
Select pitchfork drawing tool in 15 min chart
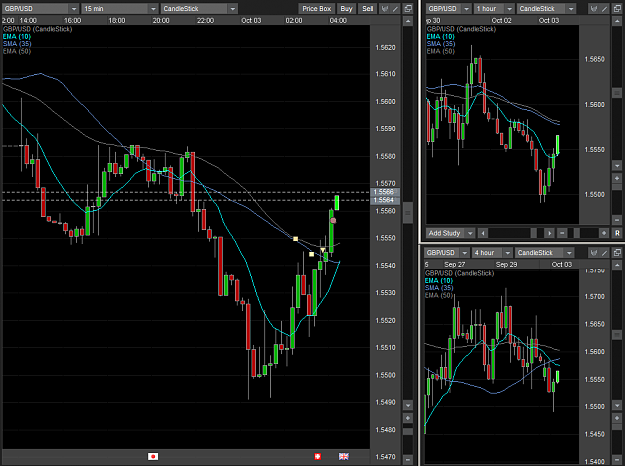pos(385,9)
